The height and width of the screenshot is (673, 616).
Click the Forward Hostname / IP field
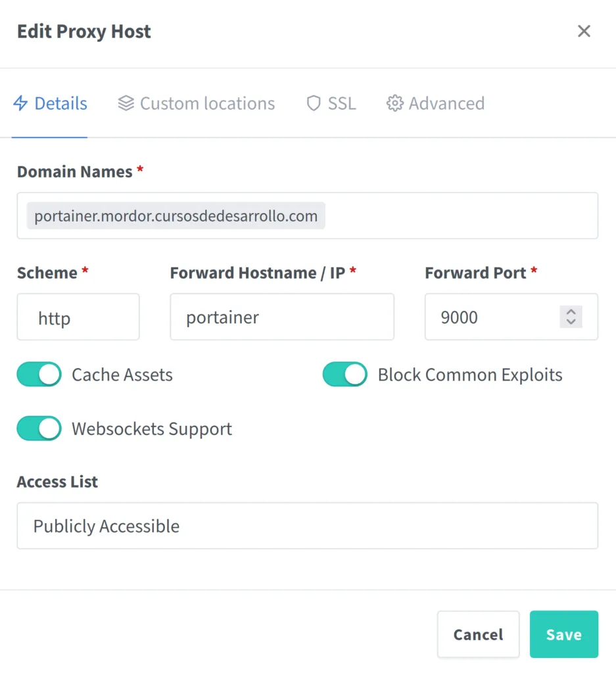282,317
